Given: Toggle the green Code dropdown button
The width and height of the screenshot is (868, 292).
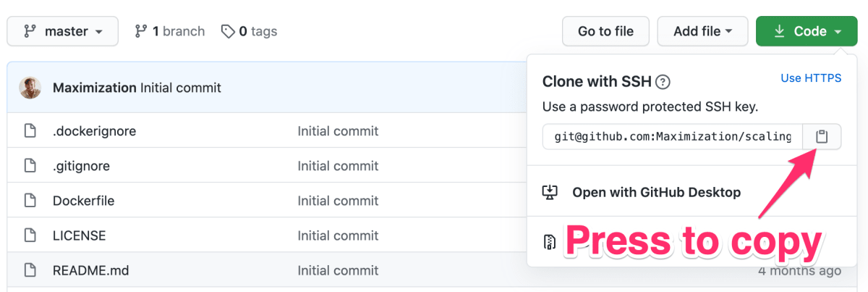Looking at the screenshot, I should 807,31.
